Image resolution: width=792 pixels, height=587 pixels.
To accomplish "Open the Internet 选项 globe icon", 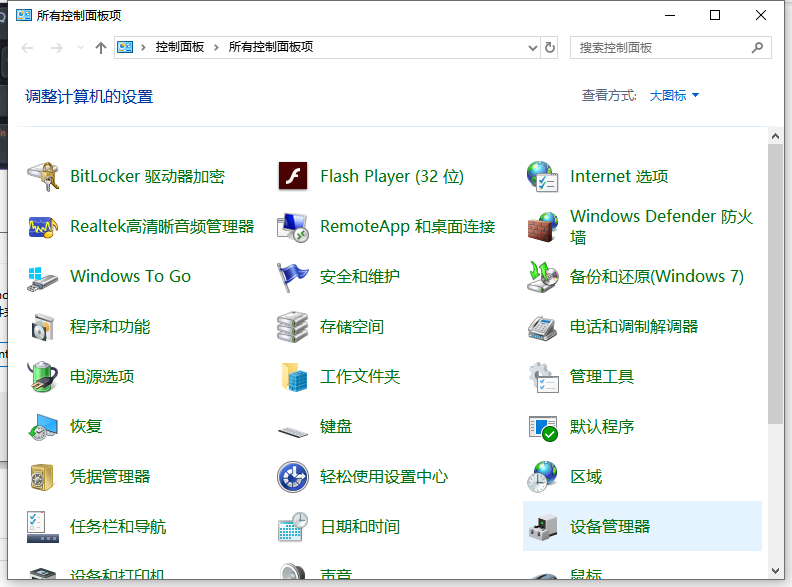I will [x=542, y=177].
